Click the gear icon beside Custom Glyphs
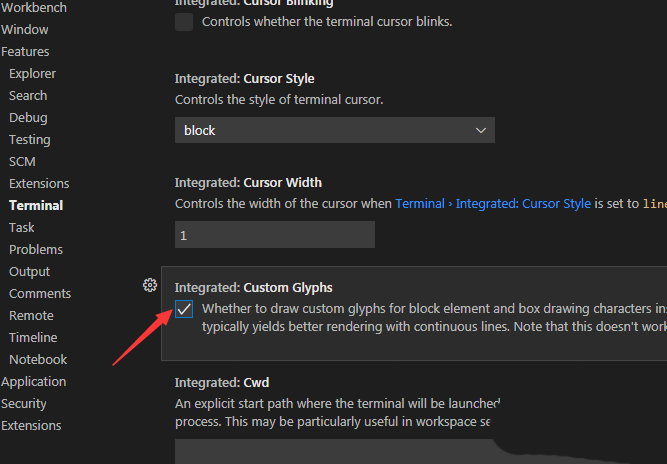Screen dimensions: 667x464 (x=150, y=285)
